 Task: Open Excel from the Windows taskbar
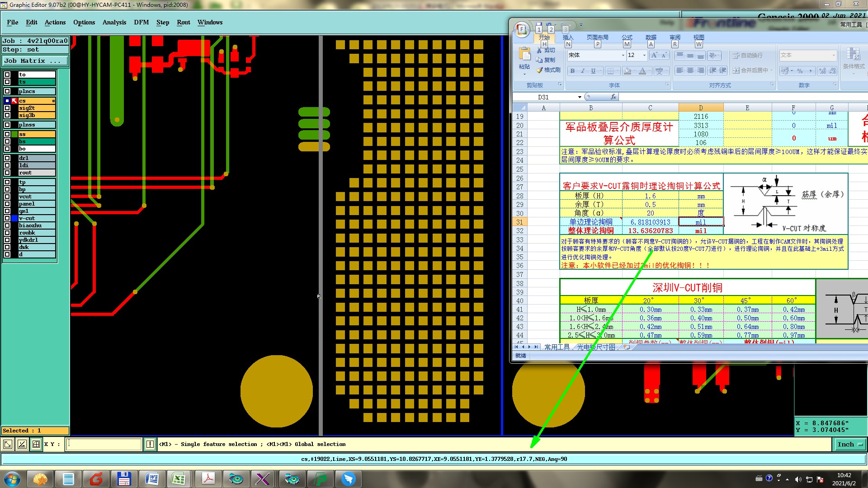[x=179, y=479]
